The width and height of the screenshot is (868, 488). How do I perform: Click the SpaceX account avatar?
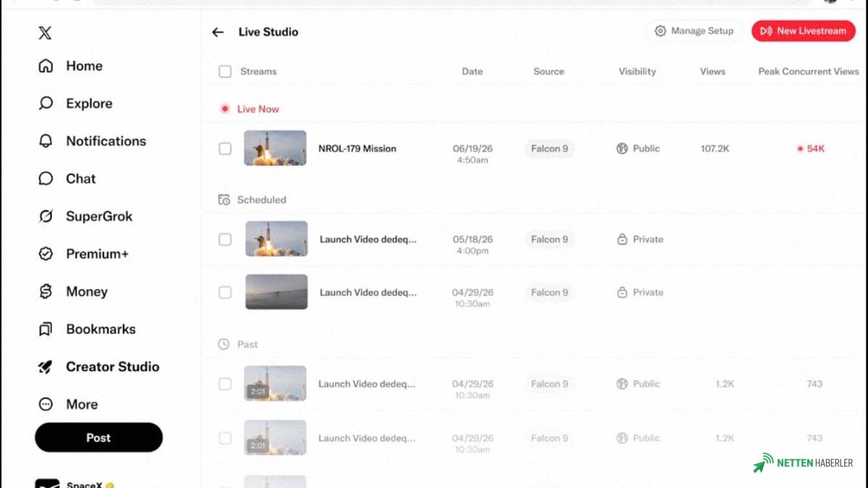(x=48, y=483)
